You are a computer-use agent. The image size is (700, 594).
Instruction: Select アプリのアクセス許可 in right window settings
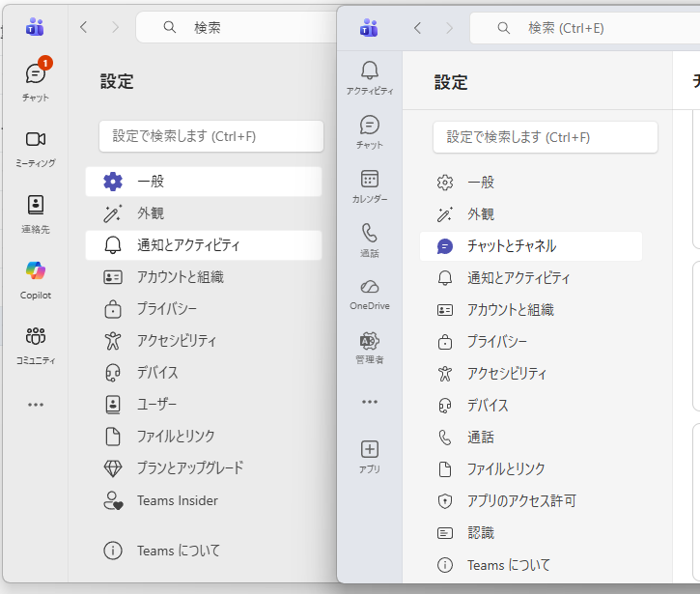click(x=531, y=501)
